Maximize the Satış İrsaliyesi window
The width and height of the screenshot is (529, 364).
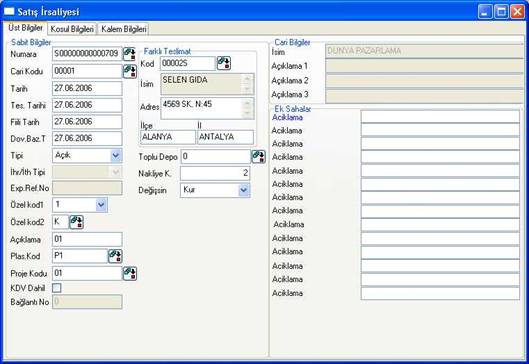pyautogui.click(x=501, y=12)
